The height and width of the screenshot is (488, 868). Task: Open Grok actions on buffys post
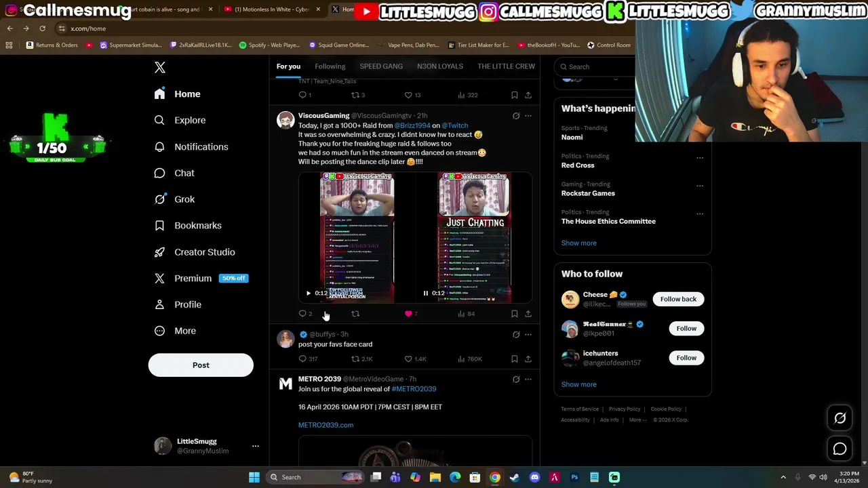[x=516, y=334]
